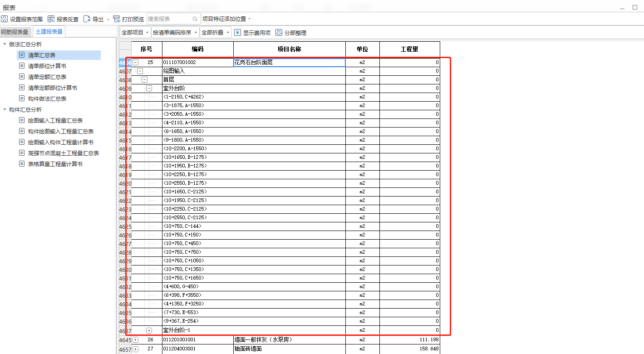This screenshot has width=644, height=354.
Task: Open 打印预览 print preview
Action: point(128,19)
